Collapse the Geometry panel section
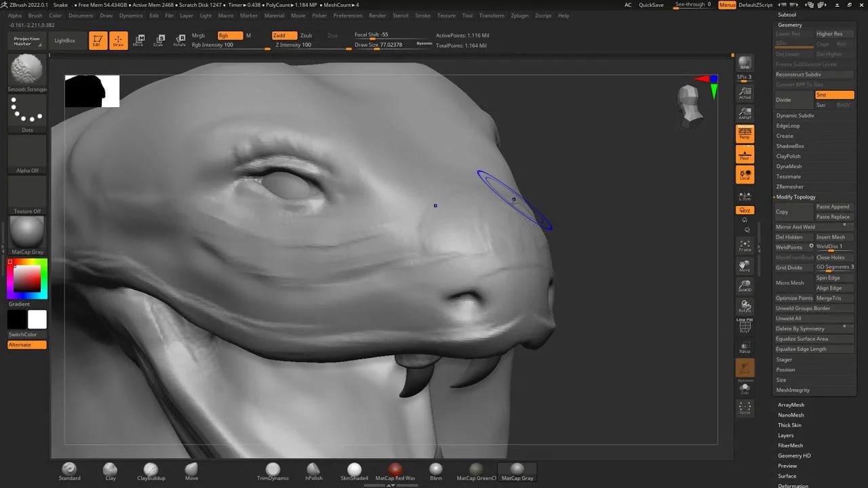Viewport: 868px width, 488px height. (x=790, y=24)
